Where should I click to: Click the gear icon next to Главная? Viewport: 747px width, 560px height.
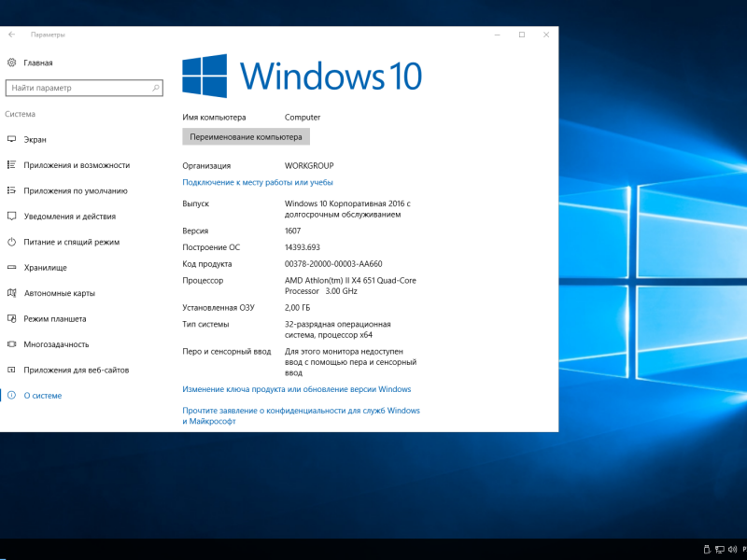pos(12,63)
